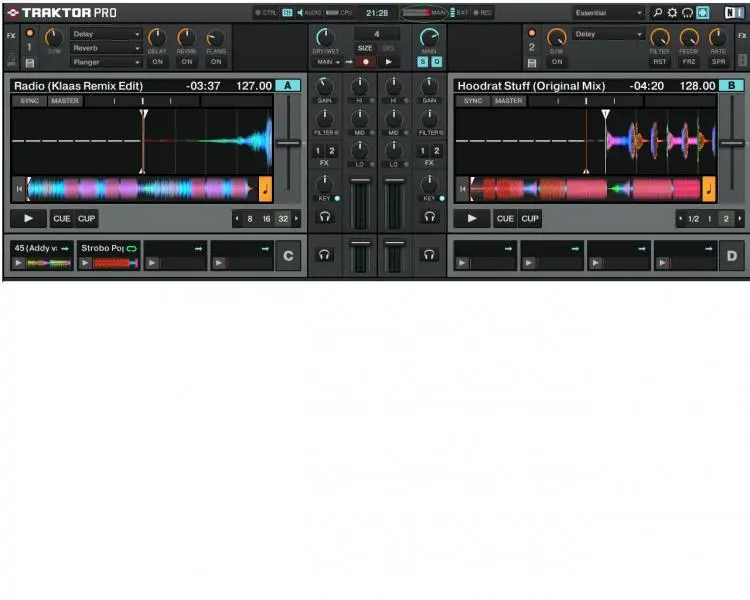Toggle SYNC on deck A
Viewport: 750px width, 600px height.
tap(31, 101)
